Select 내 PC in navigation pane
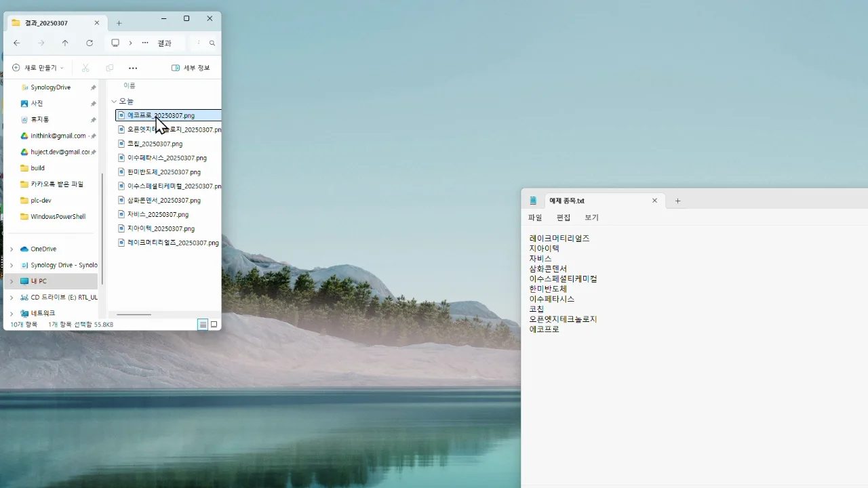The width and height of the screenshot is (868, 488). [52, 281]
